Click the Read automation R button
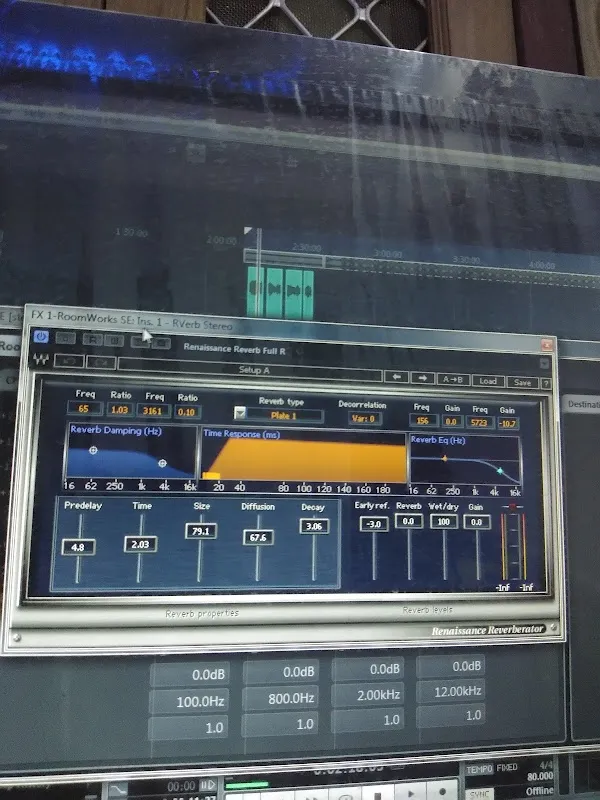The image size is (600, 800). (x=93, y=339)
